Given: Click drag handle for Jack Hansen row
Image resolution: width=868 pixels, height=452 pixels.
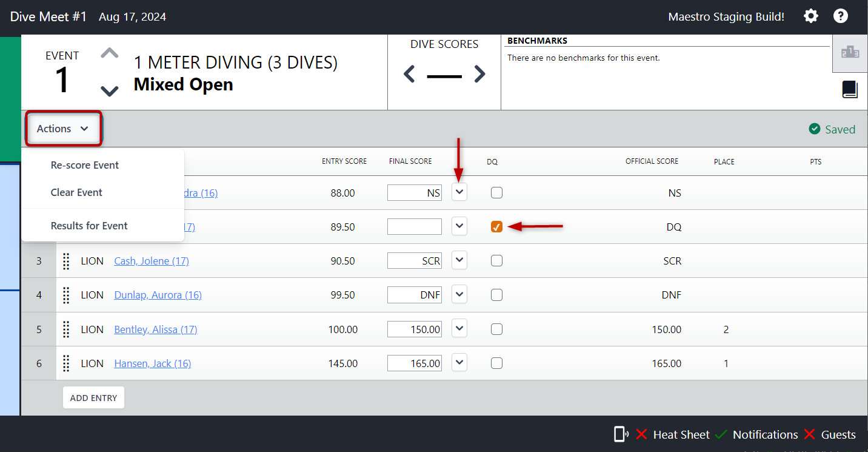Looking at the screenshot, I should pyautogui.click(x=66, y=363).
